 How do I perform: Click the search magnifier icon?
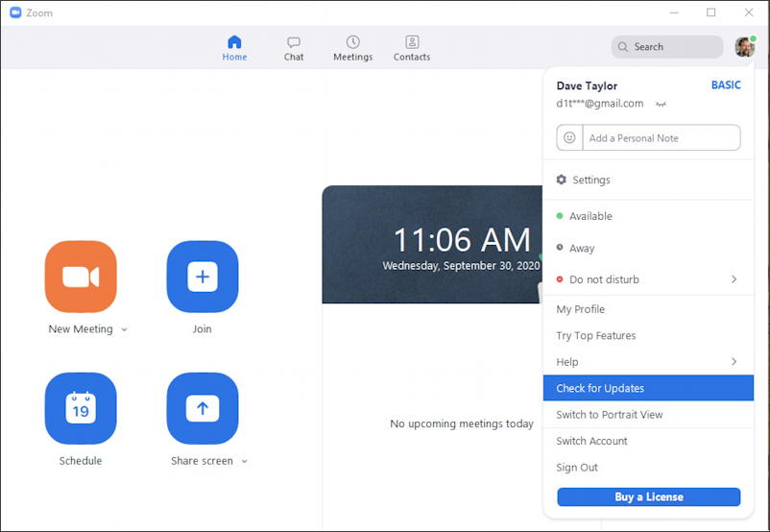tap(623, 47)
